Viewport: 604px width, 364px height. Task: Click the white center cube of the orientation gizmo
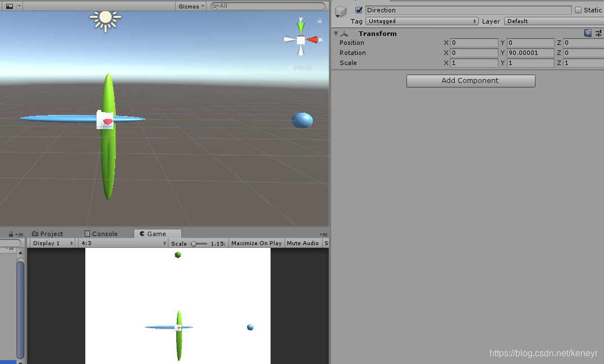click(x=301, y=40)
